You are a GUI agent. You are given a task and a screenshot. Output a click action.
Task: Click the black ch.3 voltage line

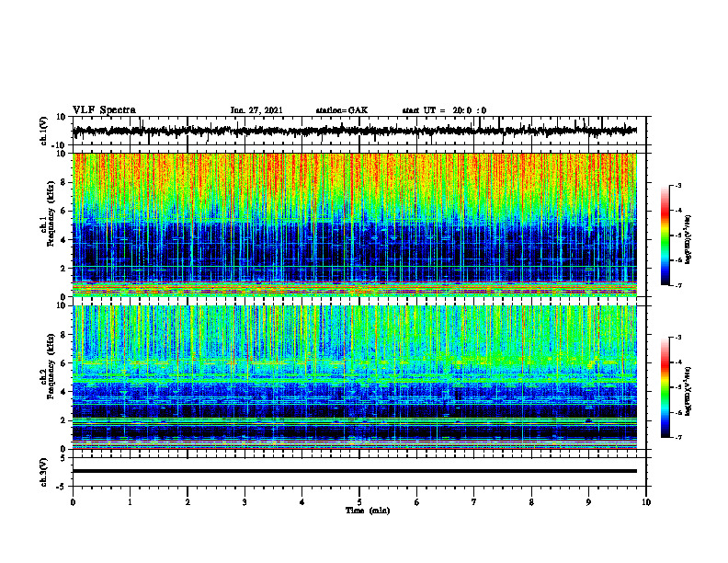pos(355,471)
